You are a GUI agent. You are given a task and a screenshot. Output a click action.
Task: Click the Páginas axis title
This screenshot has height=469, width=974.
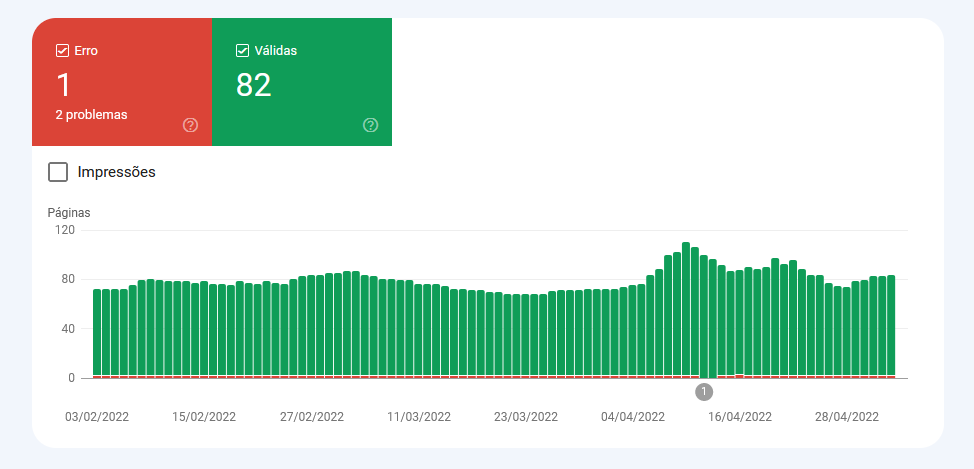(x=69, y=212)
